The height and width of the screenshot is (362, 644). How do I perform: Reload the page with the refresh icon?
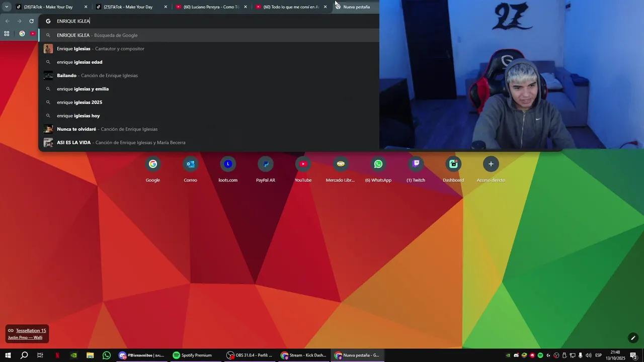(31, 21)
